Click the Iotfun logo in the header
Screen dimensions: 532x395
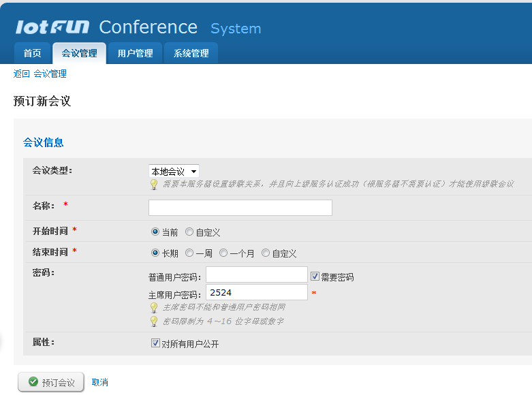tap(52, 27)
